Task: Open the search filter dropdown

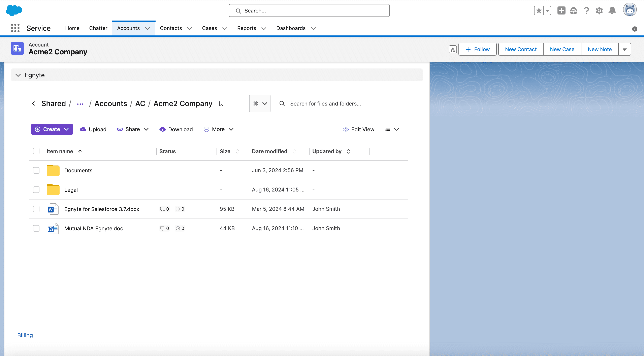Action: pyautogui.click(x=260, y=103)
